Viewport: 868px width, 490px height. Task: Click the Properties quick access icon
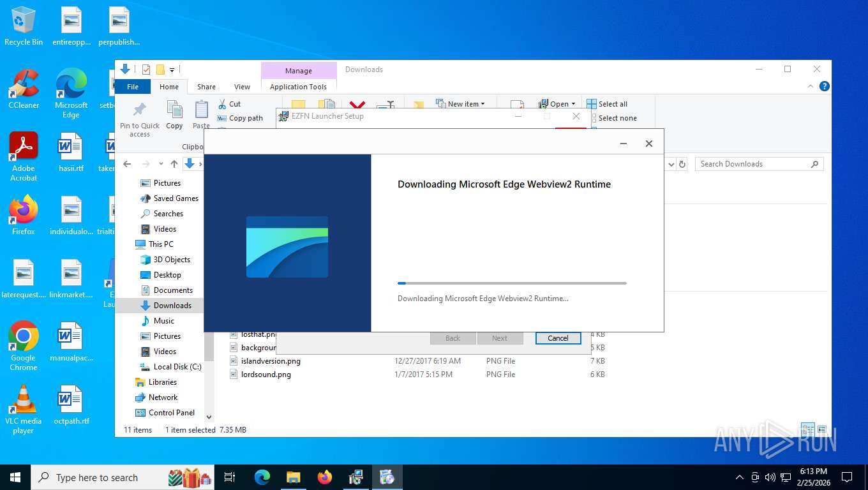tap(146, 70)
